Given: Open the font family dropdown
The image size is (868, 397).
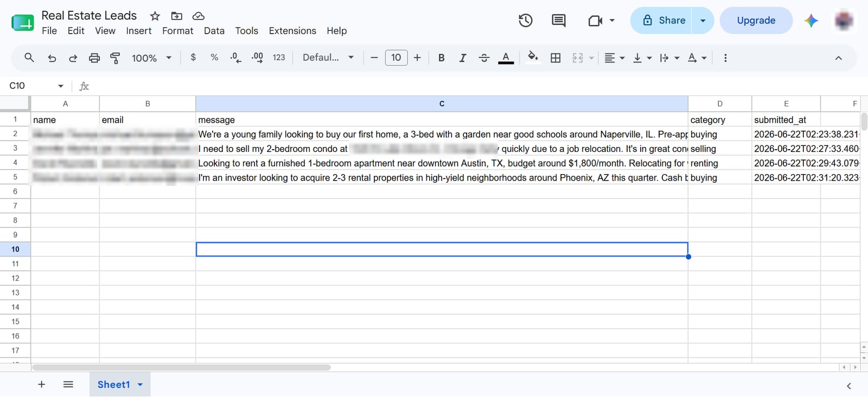Looking at the screenshot, I should point(328,57).
